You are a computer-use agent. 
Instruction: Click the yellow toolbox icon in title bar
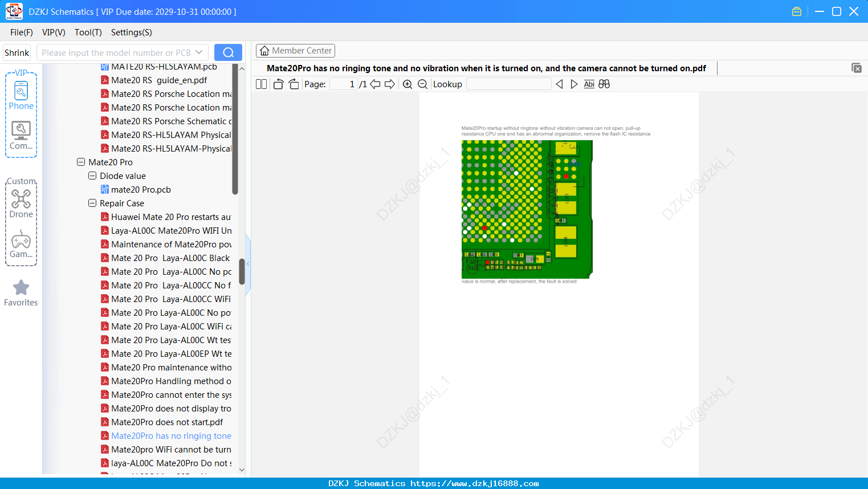[x=797, y=11]
